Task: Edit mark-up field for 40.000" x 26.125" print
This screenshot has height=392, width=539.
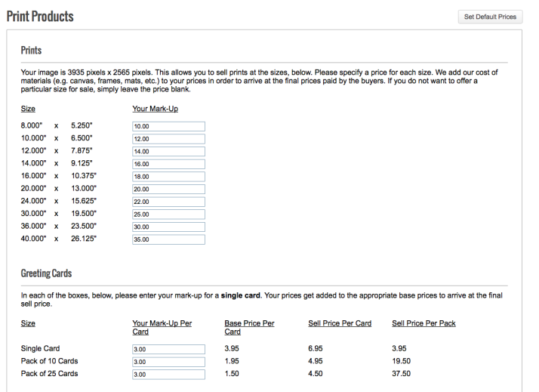Action: click(168, 239)
